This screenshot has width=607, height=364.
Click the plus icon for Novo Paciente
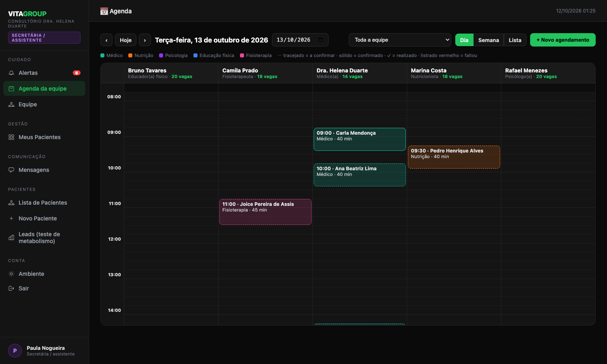point(11,218)
